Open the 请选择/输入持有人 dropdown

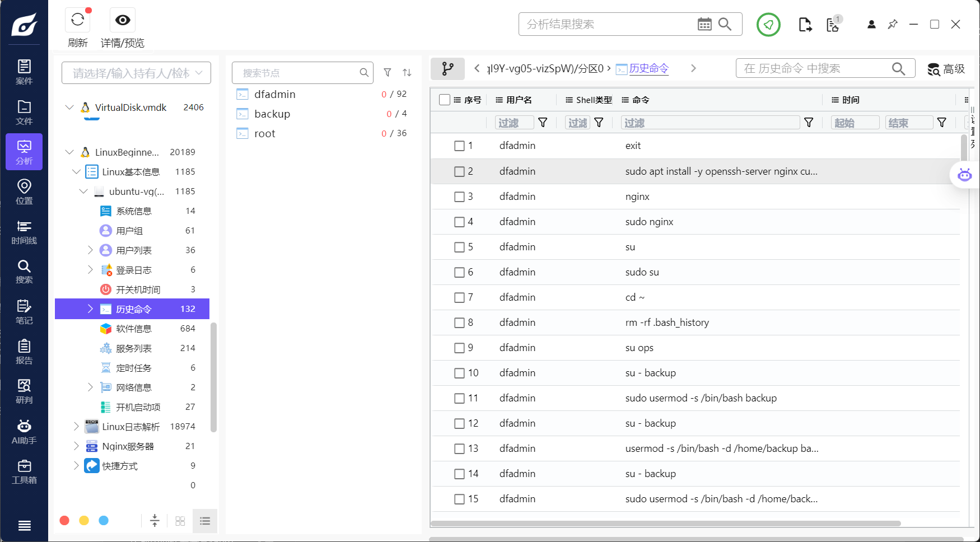pyautogui.click(x=136, y=73)
